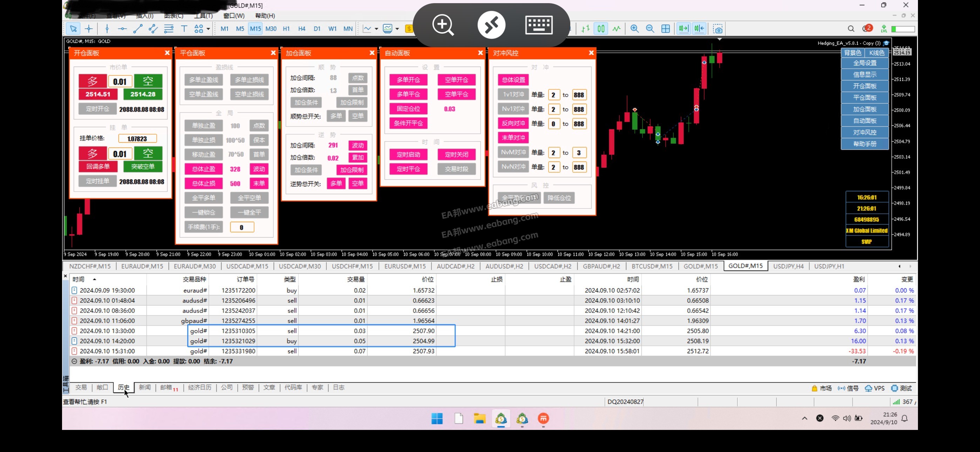The height and width of the screenshot is (452, 980).
Task: Expand the templates dropdown arrow
Action: (397, 28)
